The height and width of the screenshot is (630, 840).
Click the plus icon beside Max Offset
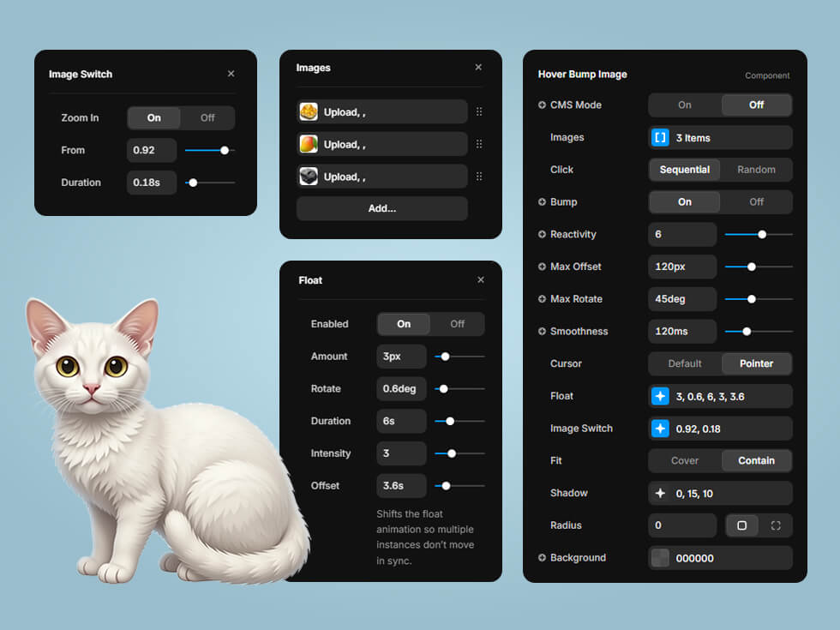click(x=542, y=267)
